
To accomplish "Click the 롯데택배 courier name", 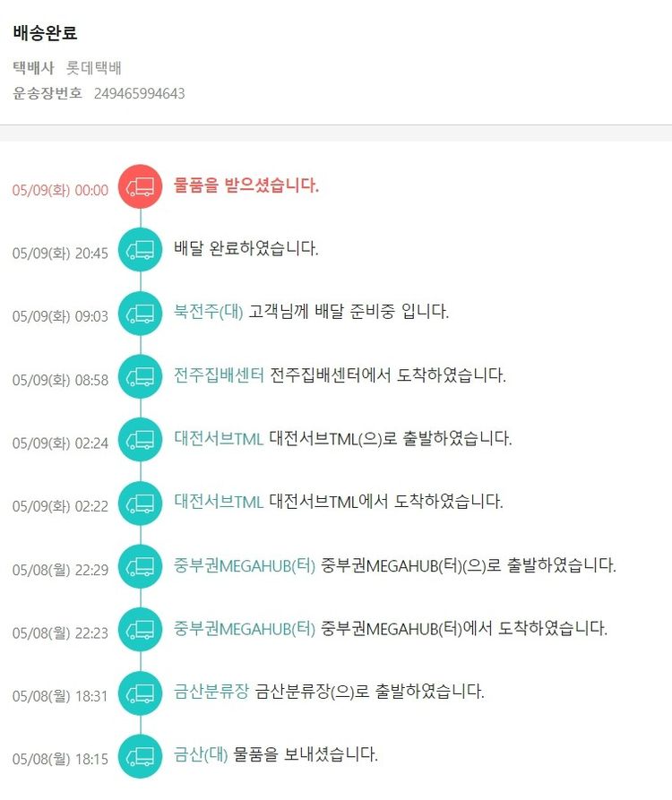I will tap(94, 67).
